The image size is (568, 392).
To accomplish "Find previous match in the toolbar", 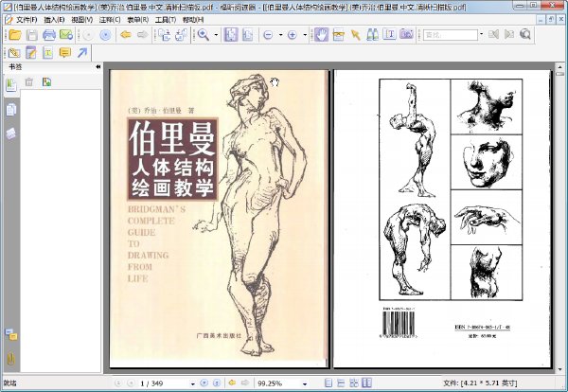I will tap(493, 34).
